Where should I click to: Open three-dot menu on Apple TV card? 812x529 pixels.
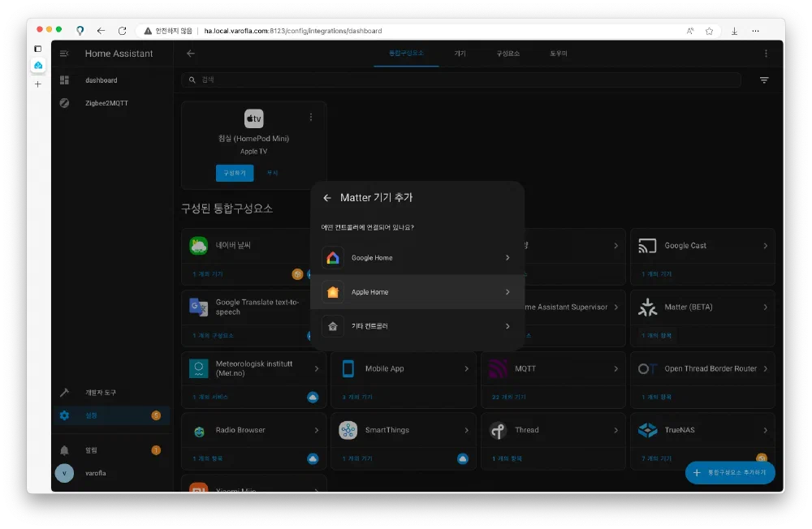click(x=311, y=117)
